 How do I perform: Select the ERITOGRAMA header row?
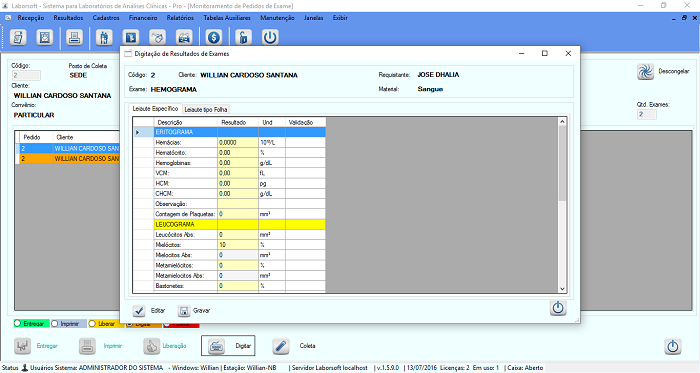click(240, 132)
